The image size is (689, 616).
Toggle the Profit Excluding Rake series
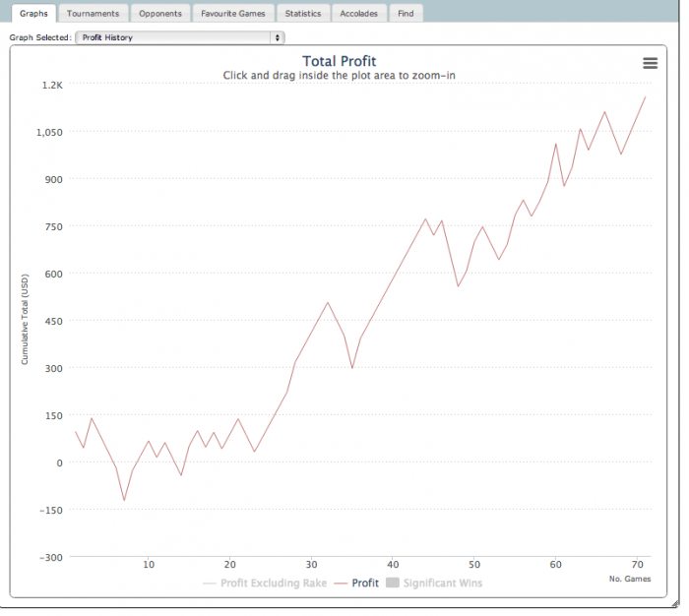click(x=265, y=584)
